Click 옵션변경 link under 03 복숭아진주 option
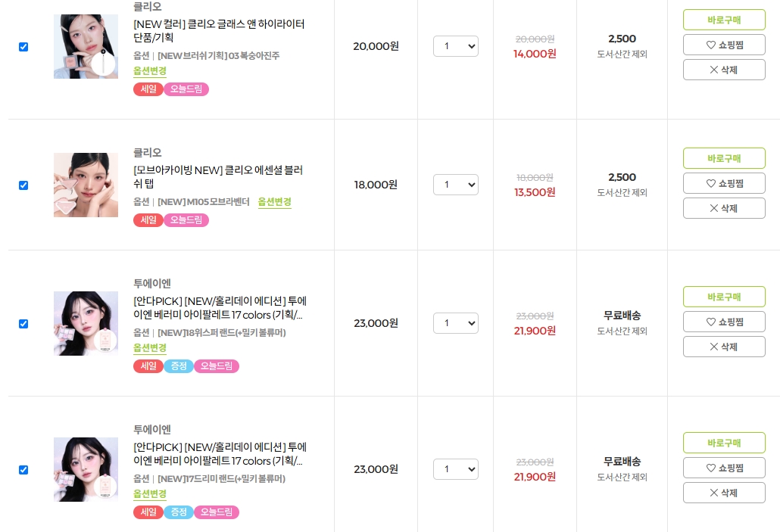 [x=150, y=71]
